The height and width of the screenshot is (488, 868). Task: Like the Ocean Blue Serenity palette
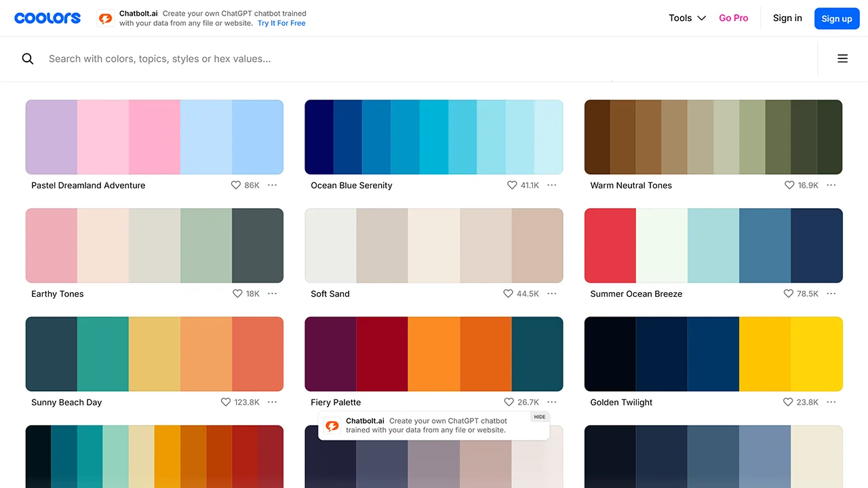tap(512, 185)
